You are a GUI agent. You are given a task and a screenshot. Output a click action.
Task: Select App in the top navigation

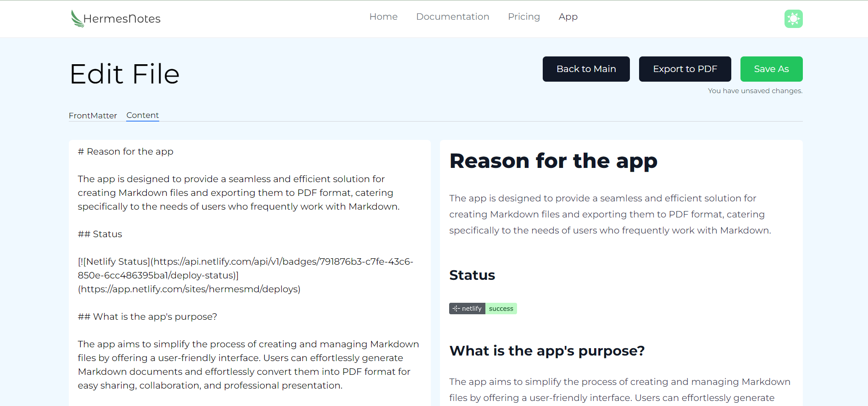pos(568,17)
